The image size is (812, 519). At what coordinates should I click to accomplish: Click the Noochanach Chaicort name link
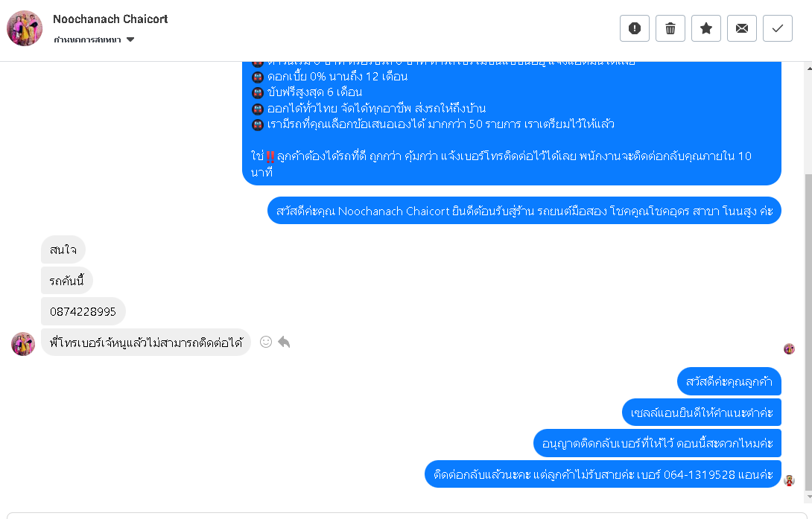(110, 19)
